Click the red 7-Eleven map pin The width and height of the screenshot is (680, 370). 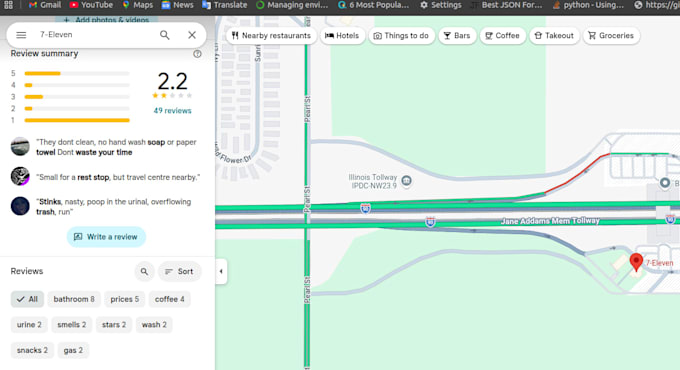636,262
